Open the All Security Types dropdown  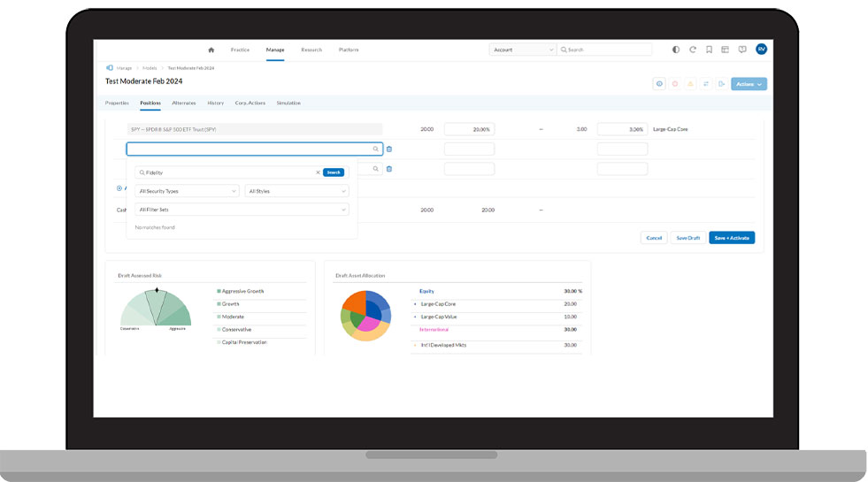(x=187, y=191)
